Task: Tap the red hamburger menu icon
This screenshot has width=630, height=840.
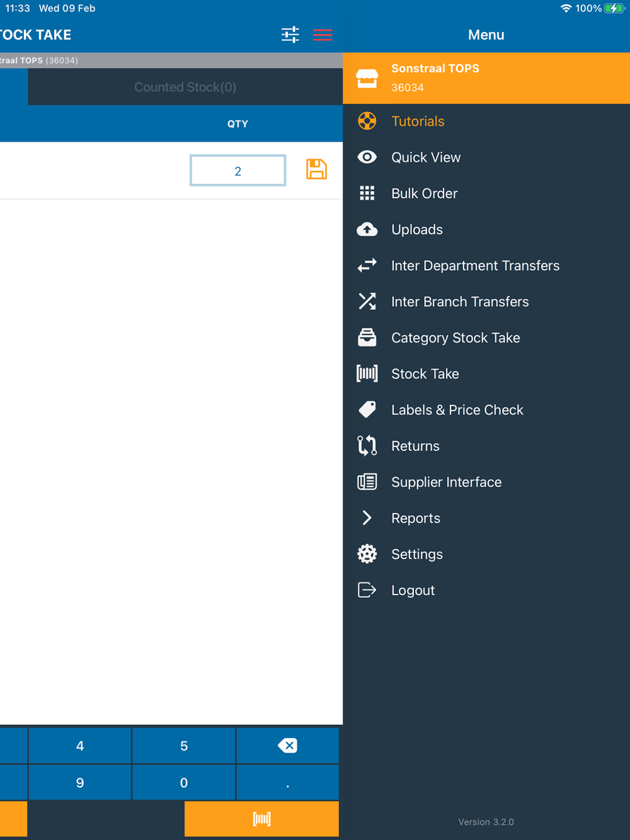Action: click(323, 35)
